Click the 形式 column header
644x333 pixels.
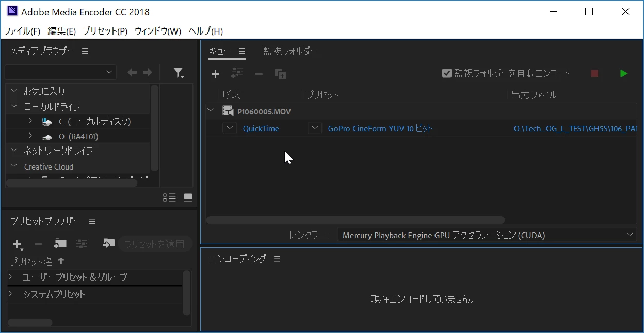pyautogui.click(x=231, y=95)
